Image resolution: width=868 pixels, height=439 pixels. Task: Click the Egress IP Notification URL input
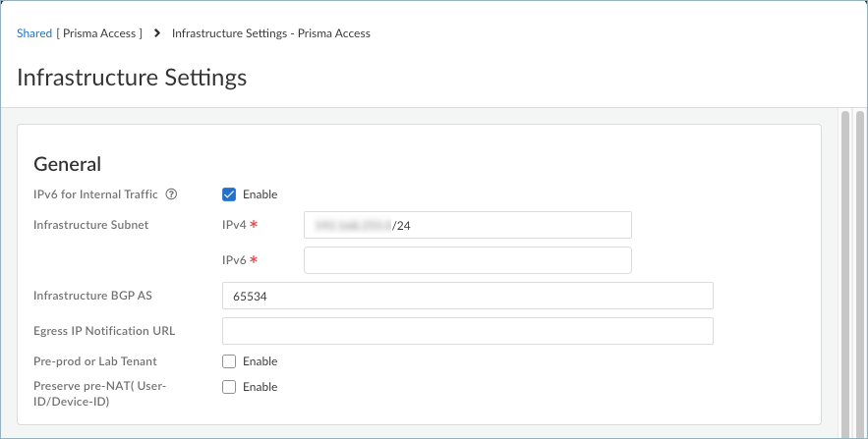(467, 331)
